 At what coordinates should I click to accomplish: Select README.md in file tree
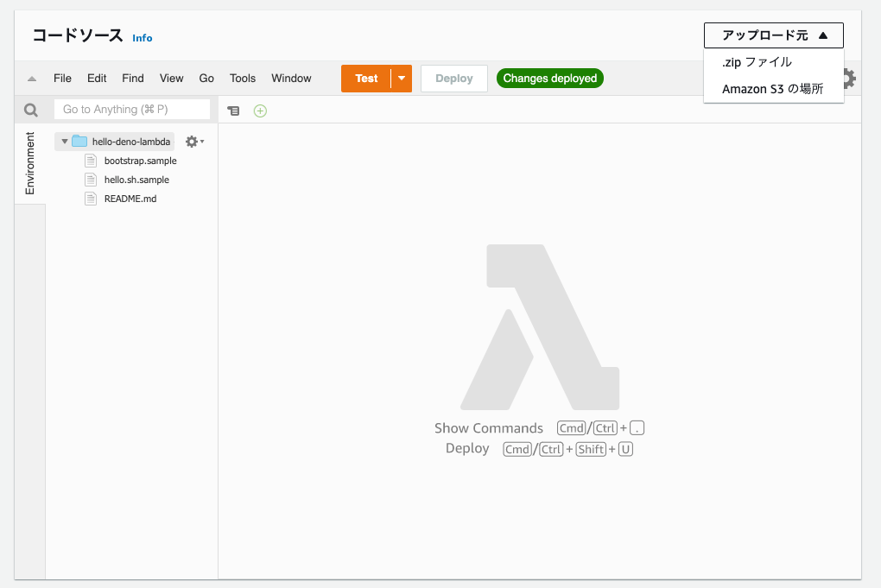pos(130,199)
